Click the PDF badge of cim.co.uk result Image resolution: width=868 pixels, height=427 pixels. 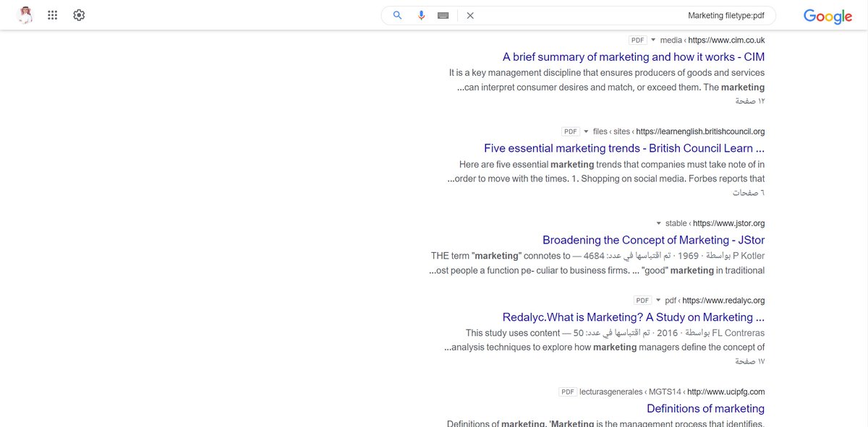click(x=637, y=40)
